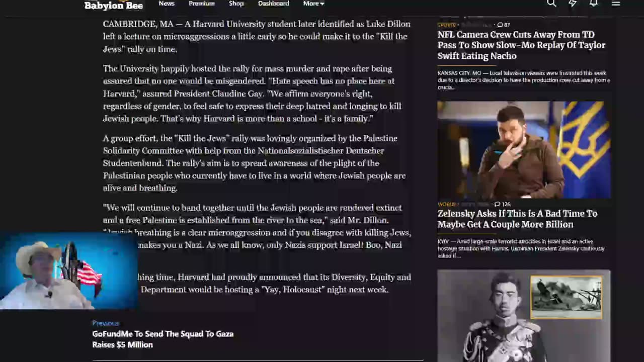This screenshot has width=644, height=362.
Task: Open NFL Camera Crew Cuts Away headline
Action: (521, 45)
